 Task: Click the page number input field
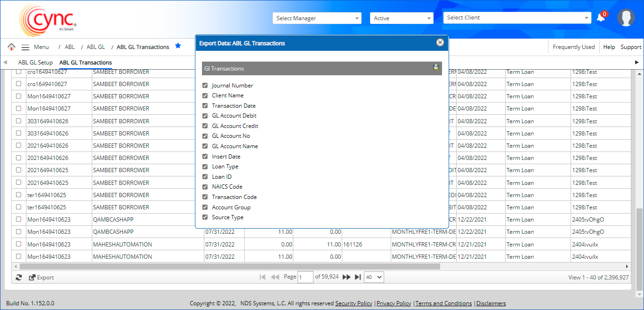pos(306,277)
